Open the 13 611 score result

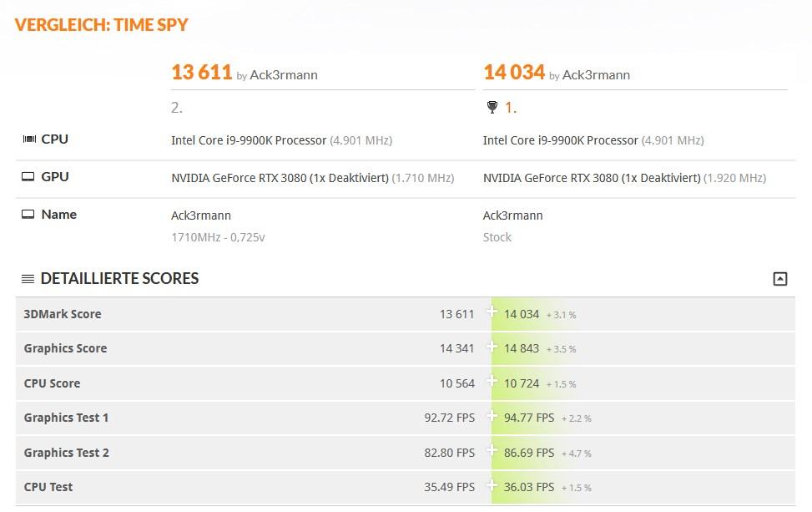tap(201, 72)
